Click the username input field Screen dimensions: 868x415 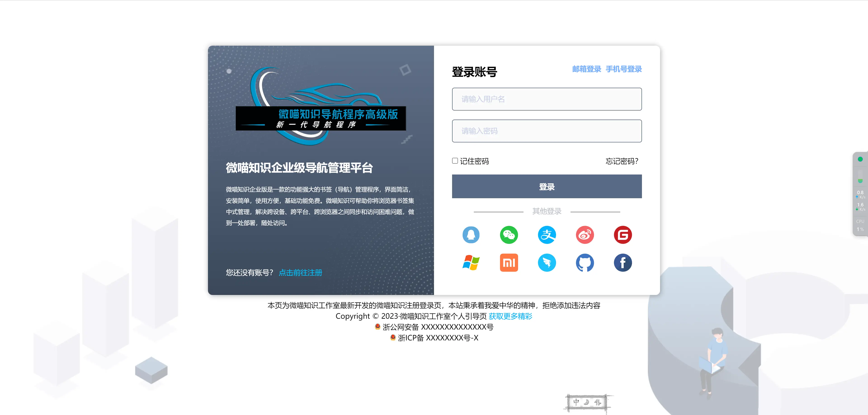pyautogui.click(x=547, y=99)
